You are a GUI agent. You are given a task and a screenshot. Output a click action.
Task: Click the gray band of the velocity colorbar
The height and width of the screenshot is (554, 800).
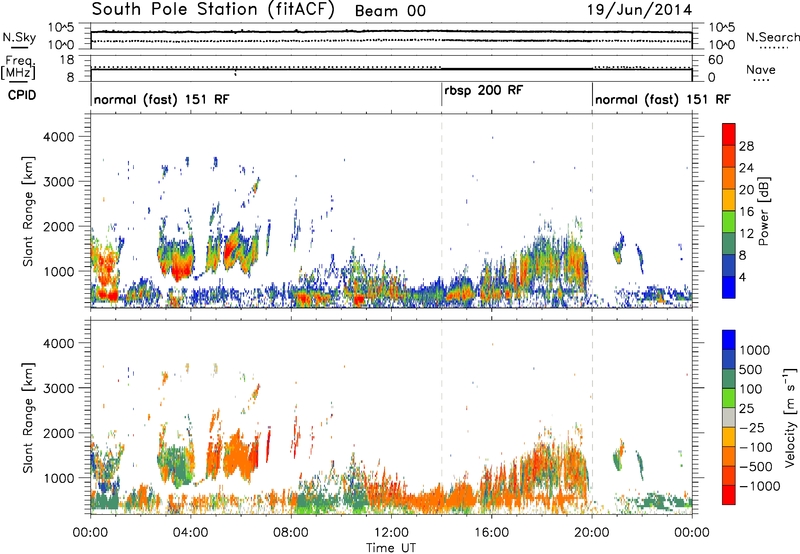click(x=729, y=417)
